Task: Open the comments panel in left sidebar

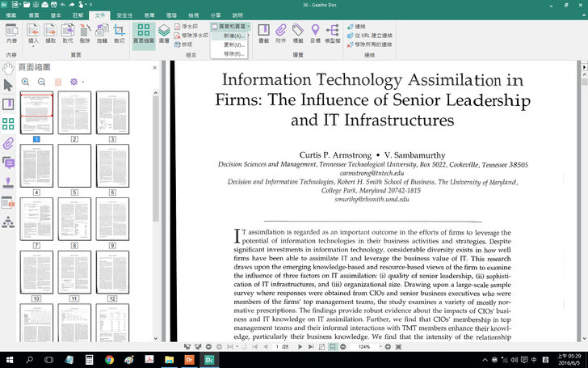Action: 8,163
